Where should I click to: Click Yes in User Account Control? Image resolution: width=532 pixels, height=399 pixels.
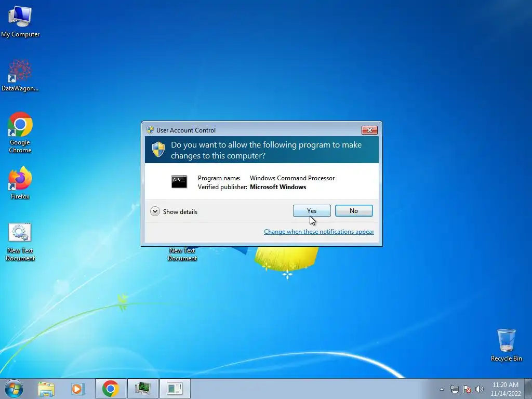[x=312, y=211]
